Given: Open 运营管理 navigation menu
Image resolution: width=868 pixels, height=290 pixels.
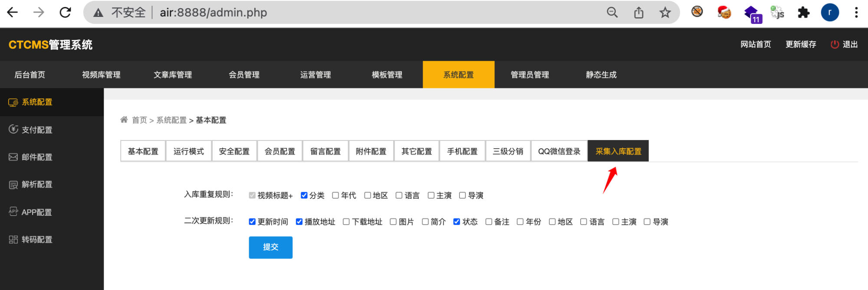Looking at the screenshot, I should [316, 75].
